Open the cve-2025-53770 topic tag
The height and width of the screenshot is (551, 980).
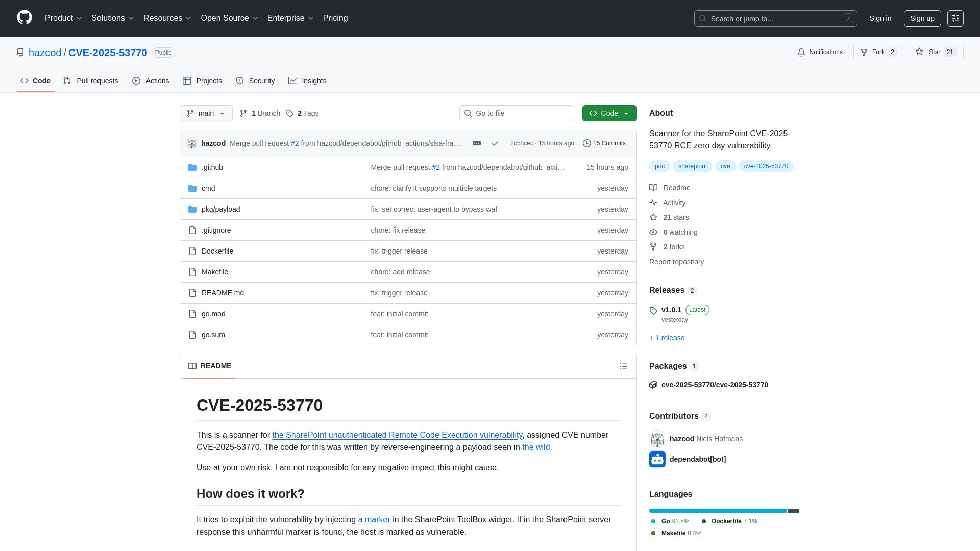click(766, 166)
